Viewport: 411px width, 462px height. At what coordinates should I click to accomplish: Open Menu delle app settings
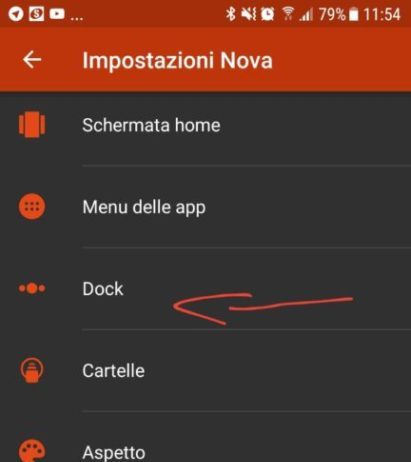tap(205, 207)
